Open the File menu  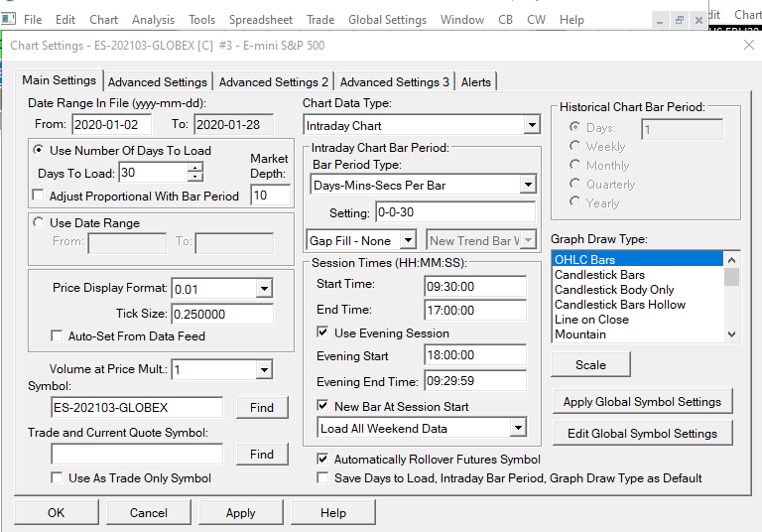point(33,20)
